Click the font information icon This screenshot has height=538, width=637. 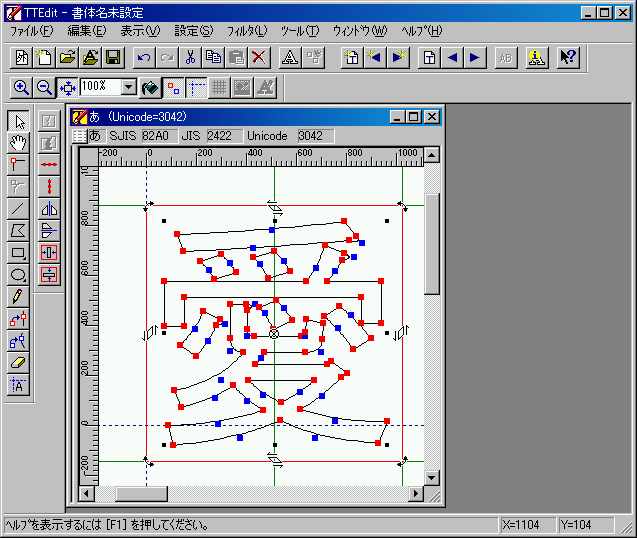point(537,57)
